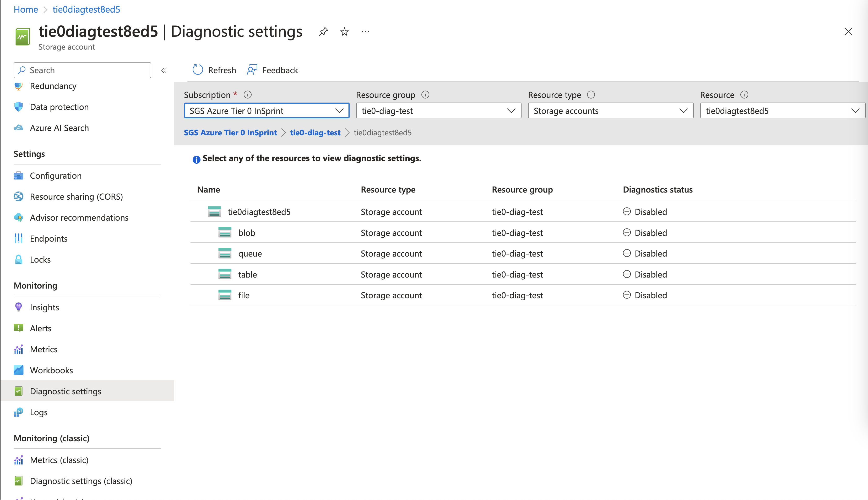
Task: Open Diagnostic settings (classic) menu item
Action: 81,481
